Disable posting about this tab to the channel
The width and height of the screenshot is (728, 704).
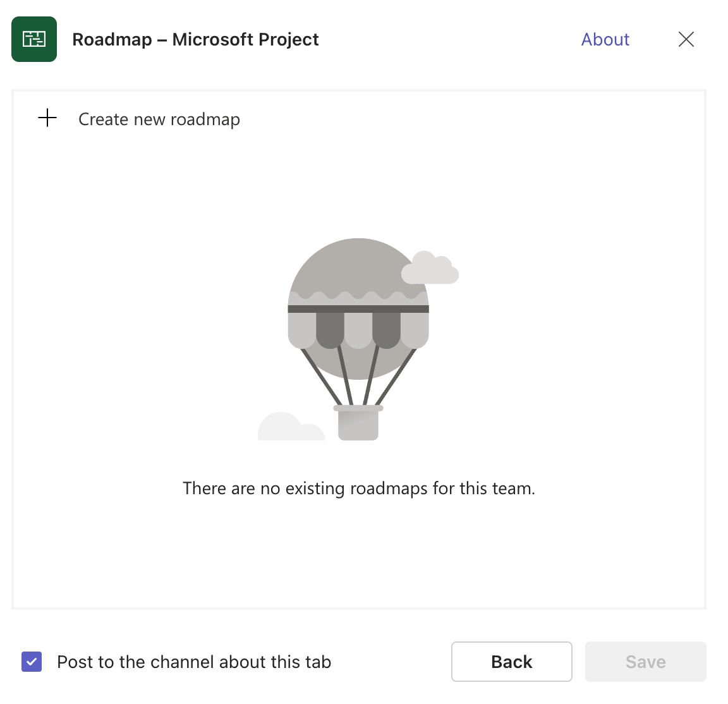(31, 662)
